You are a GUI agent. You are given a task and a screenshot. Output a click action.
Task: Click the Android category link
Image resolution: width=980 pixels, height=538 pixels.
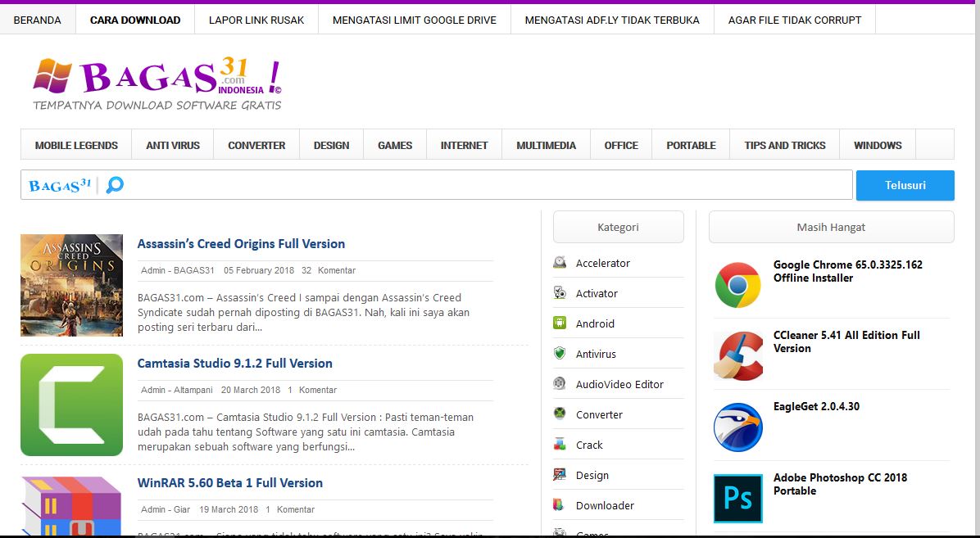(x=595, y=323)
